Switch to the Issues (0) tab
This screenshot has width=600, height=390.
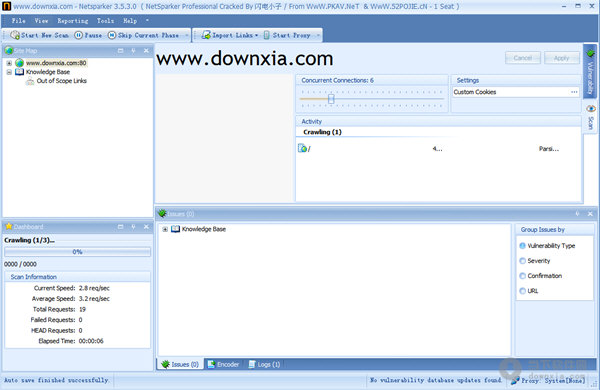point(180,364)
